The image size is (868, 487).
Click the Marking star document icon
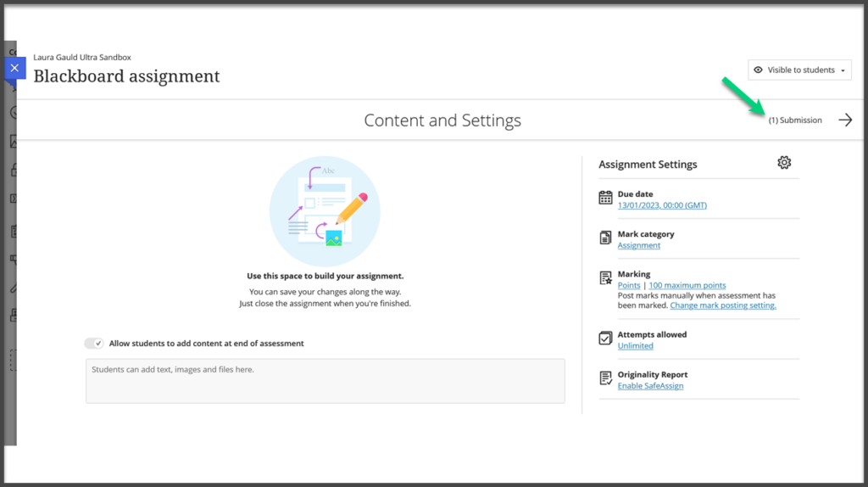coord(605,277)
